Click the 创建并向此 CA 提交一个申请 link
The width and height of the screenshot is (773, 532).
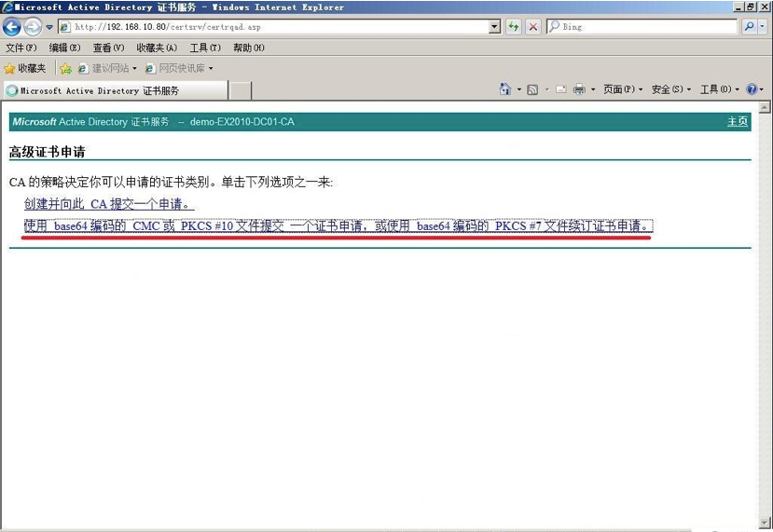click(108, 204)
